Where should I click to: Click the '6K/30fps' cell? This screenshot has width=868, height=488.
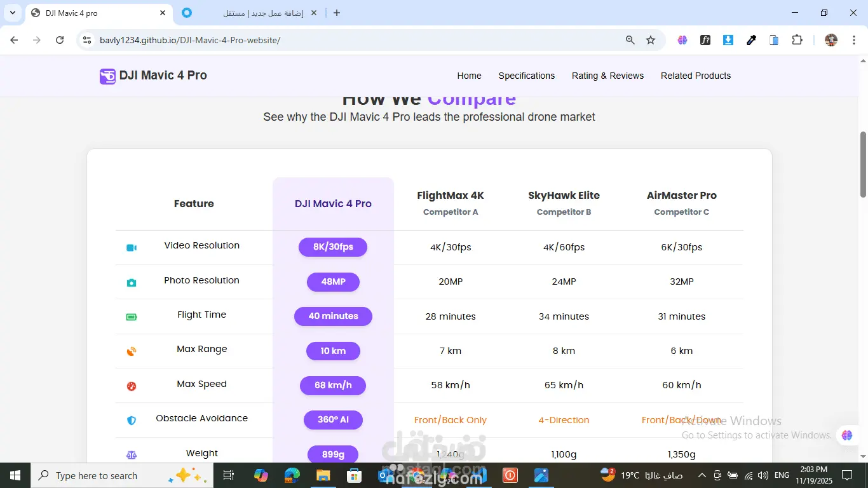point(682,247)
